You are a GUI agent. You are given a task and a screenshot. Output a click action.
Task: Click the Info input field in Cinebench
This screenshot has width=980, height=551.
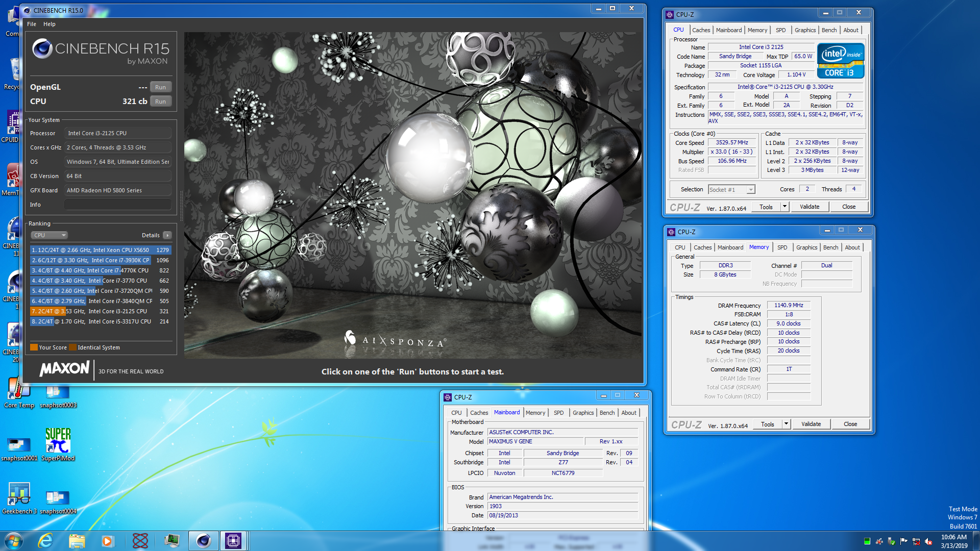tap(118, 205)
